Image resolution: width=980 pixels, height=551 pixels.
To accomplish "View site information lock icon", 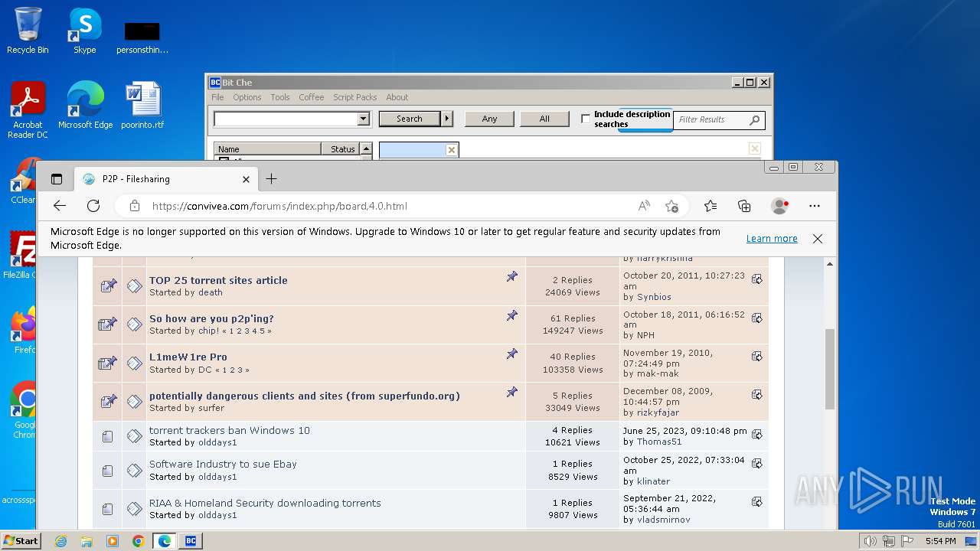I will [135, 206].
